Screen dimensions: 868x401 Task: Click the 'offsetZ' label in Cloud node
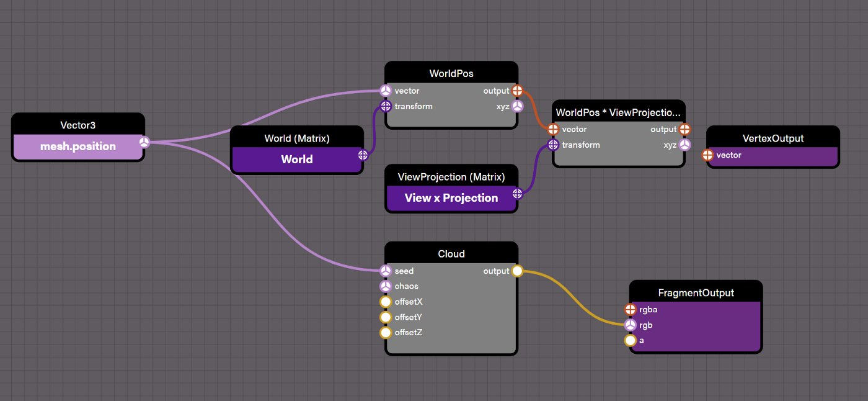[x=409, y=333]
